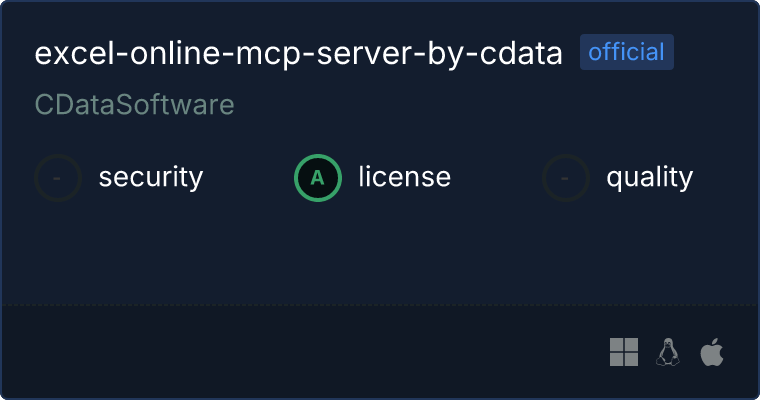
Task: Click blank space right of the CDataSoftware text
Action: click(494, 105)
